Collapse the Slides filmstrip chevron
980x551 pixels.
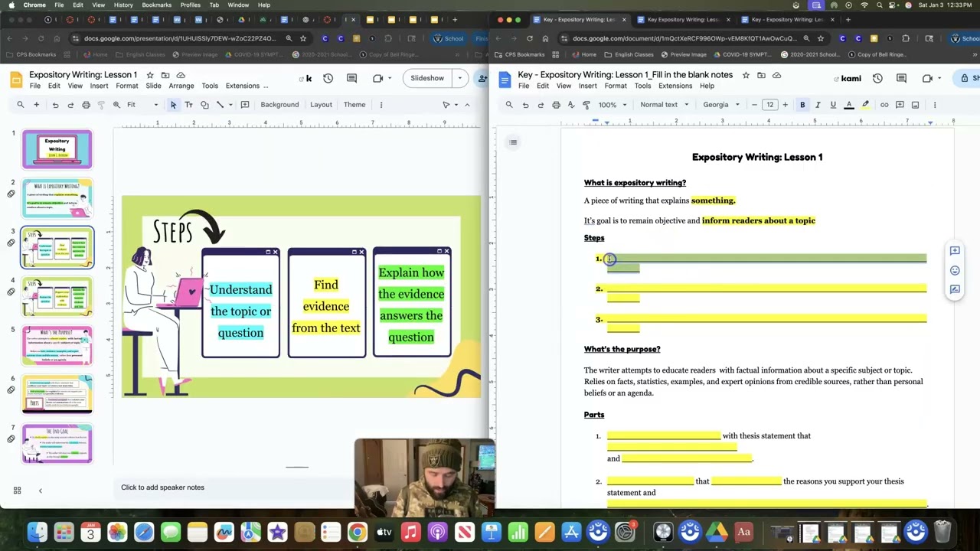(x=40, y=491)
